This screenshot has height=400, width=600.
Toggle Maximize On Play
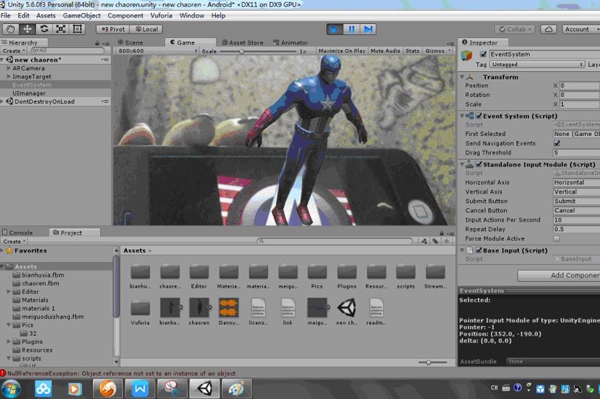[x=342, y=51]
